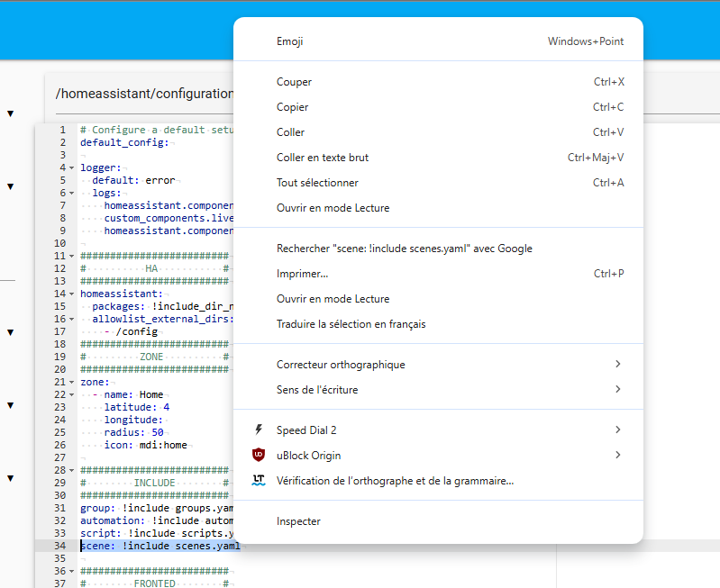
Task: Choose Imprimer... from the menu
Action: coord(302,274)
